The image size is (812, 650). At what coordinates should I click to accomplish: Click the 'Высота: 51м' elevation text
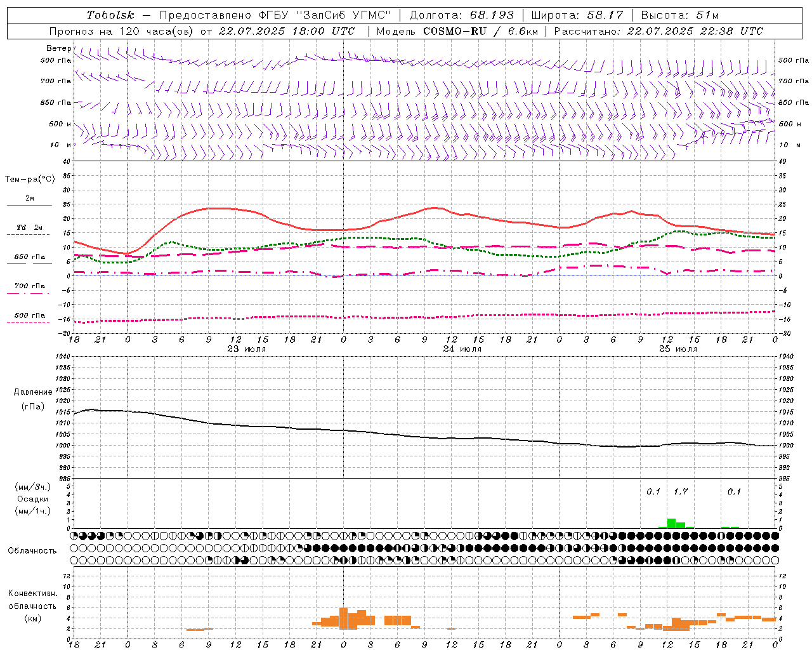point(680,15)
